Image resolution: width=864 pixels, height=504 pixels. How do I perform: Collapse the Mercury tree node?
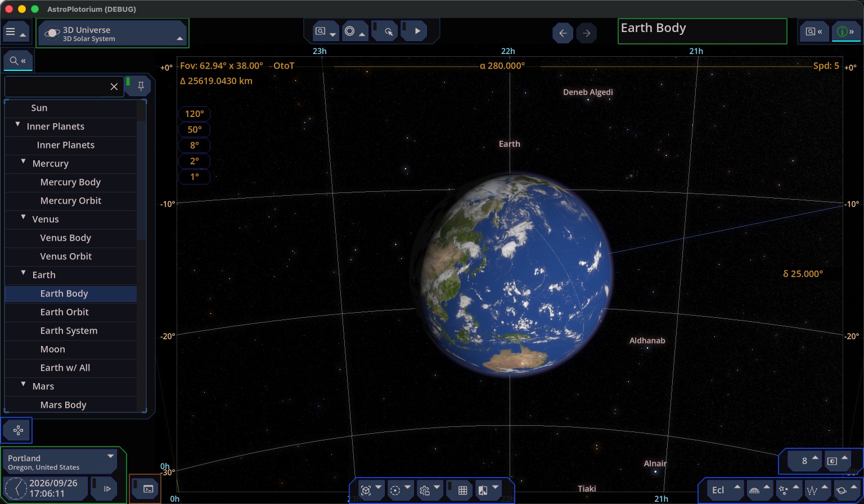pos(23,162)
